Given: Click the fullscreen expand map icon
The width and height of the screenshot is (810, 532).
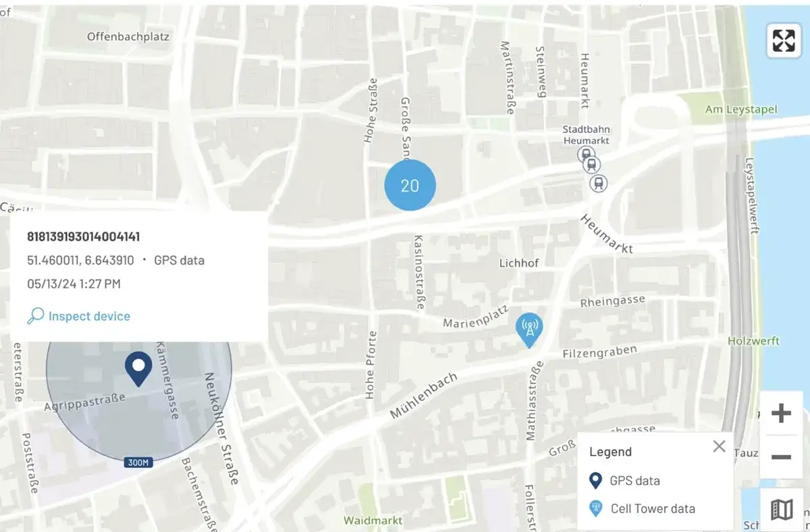Looking at the screenshot, I should 783,40.
